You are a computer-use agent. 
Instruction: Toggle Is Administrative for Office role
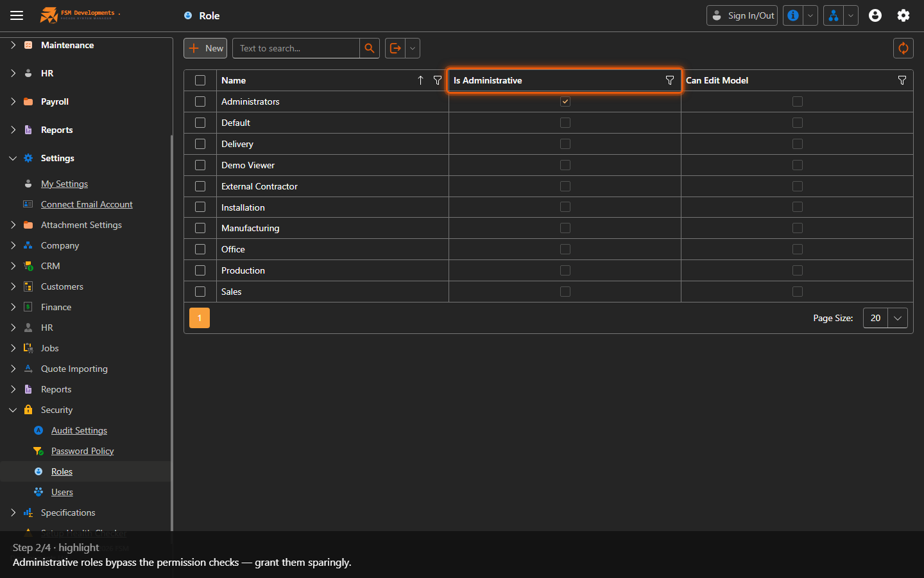point(565,249)
